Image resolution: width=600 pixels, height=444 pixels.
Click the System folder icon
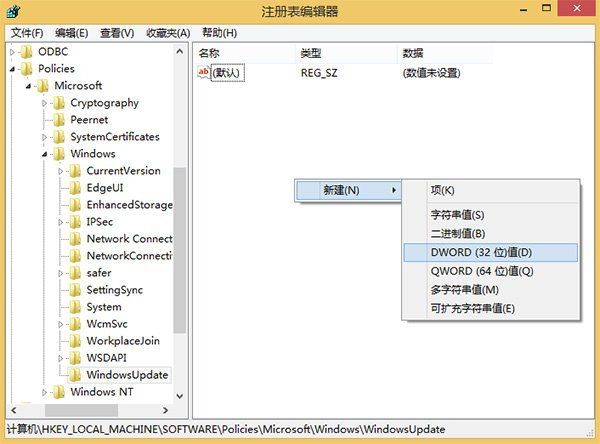pyautogui.click(x=75, y=307)
